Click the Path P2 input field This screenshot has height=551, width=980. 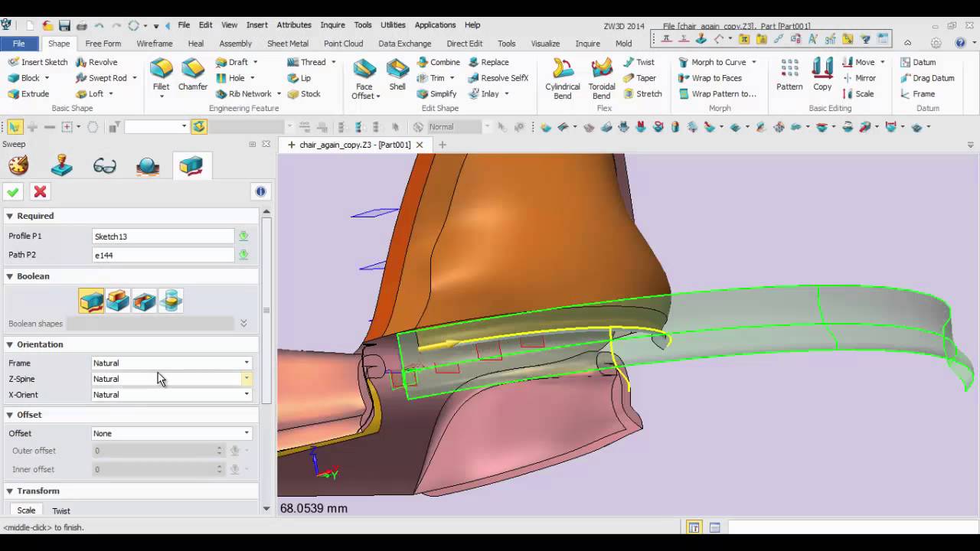click(x=162, y=255)
